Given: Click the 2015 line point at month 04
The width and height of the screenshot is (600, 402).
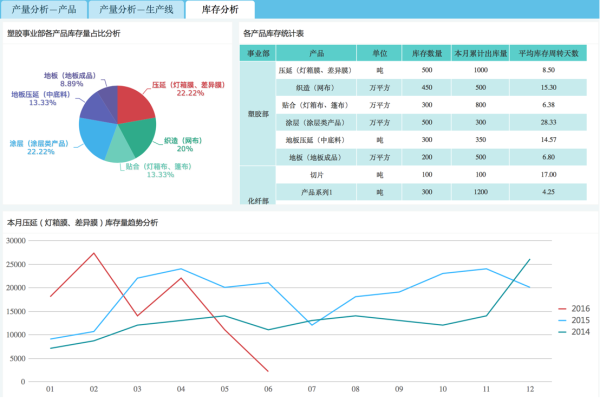Looking at the screenshot, I should tap(181, 269).
